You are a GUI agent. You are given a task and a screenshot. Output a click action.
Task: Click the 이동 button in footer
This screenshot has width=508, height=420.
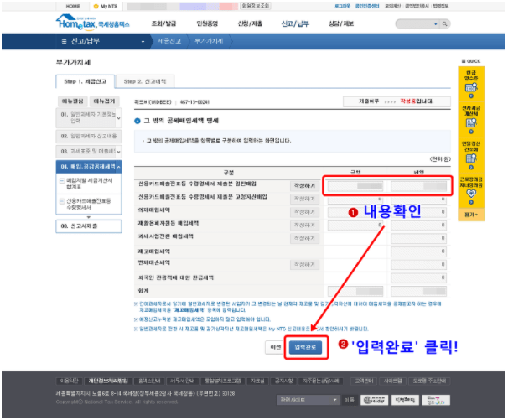(350, 401)
